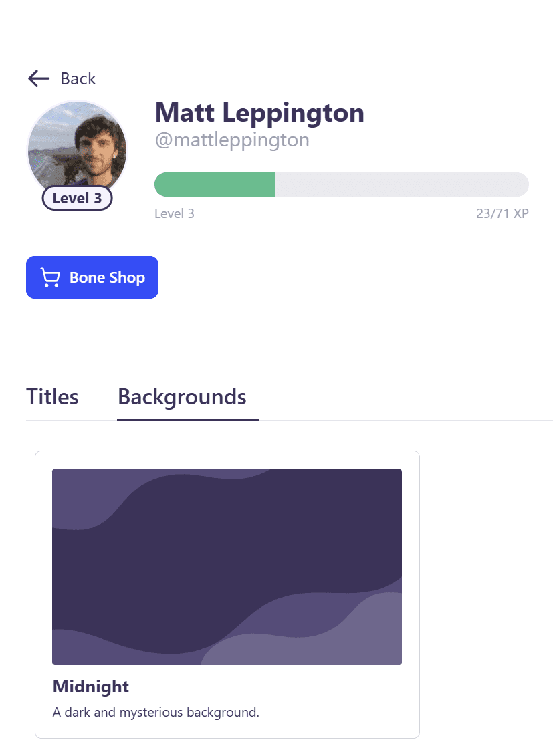Click the lightest wave in Midnight preview's bottom-right corner
The height and width of the screenshot is (756, 553).
coord(374,635)
